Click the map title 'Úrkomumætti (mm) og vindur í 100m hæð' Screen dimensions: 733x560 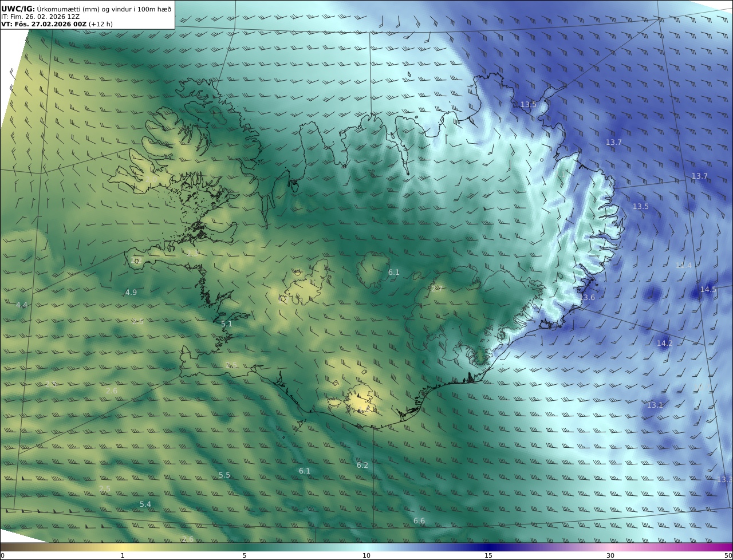click(x=104, y=9)
